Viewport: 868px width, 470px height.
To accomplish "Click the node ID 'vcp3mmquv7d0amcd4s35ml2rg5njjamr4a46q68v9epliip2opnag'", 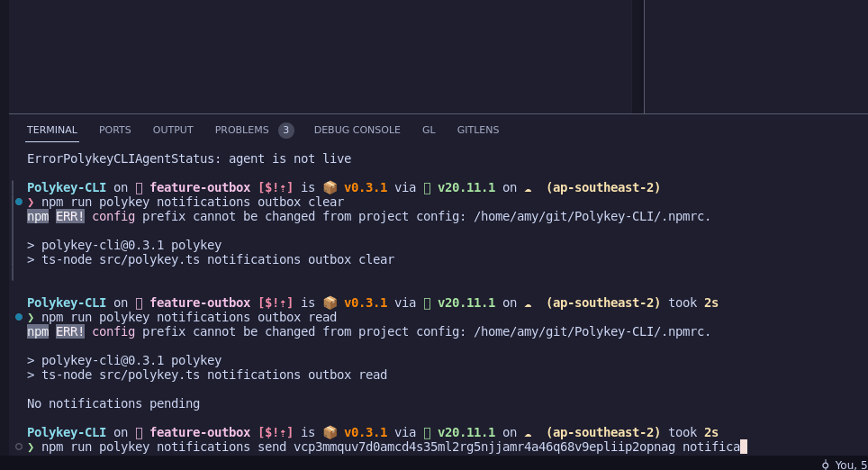I will point(484,447).
